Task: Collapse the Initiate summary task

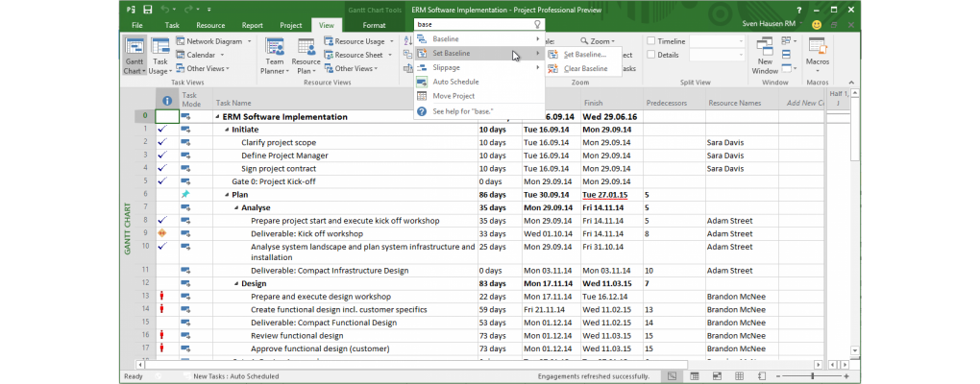Action: [x=228, y=130]
